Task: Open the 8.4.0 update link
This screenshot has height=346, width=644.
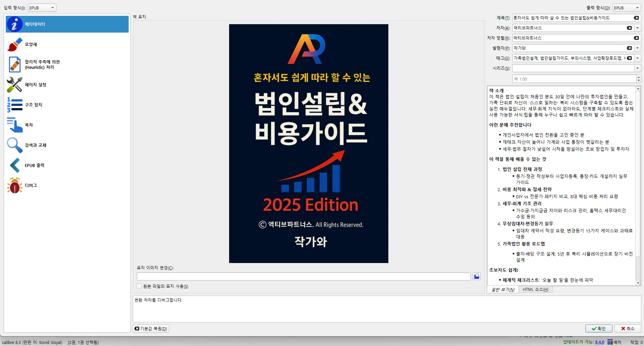Action: [x=599, y=342]
